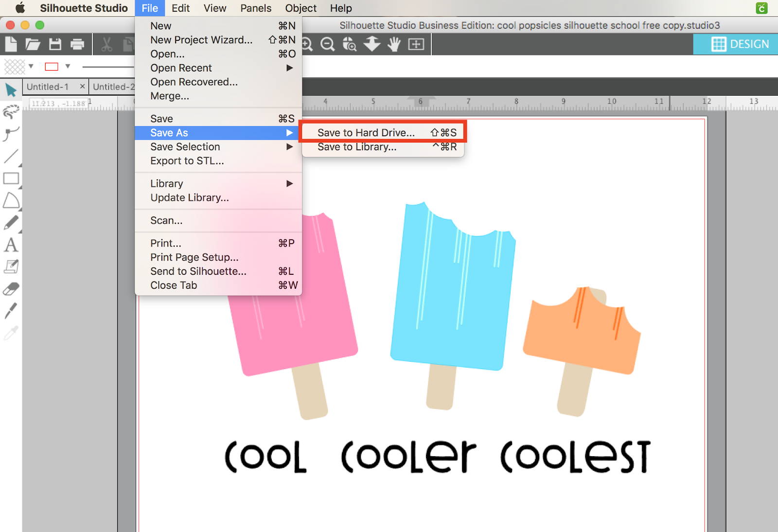Select Save As in File menu
The height and width of the screenshot is (532, 778).
pyautogui.click(x=218, y=133)
